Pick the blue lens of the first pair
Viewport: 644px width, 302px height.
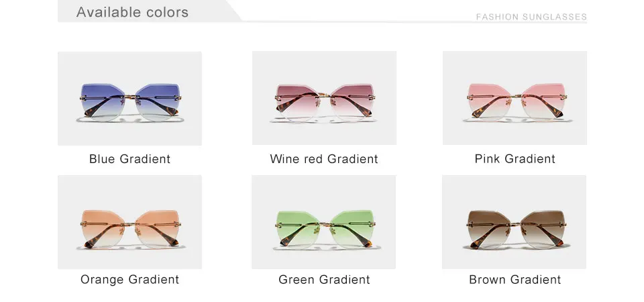(103, 102)
